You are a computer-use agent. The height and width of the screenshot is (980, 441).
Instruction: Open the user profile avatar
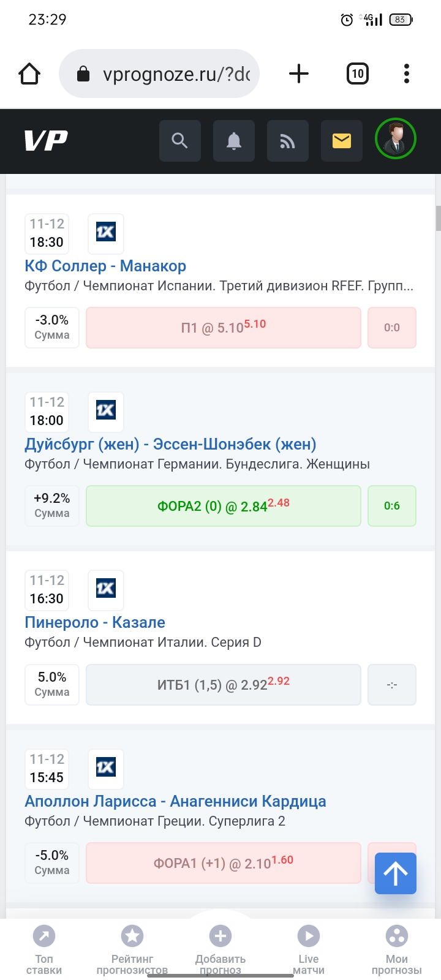pos(395,139)
